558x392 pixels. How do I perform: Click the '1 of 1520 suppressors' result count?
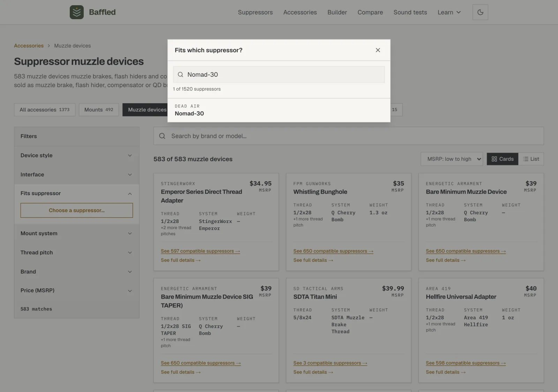[197, 89]
